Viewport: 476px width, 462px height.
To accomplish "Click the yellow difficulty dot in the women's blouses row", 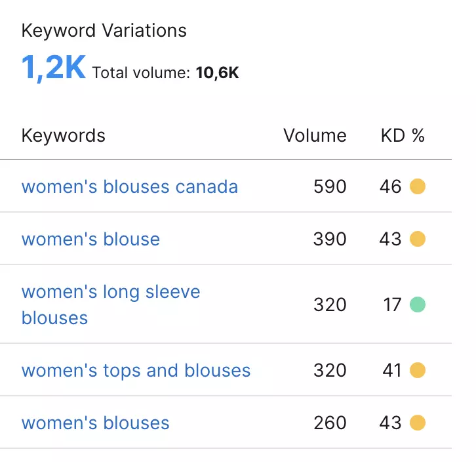I will pos(418,423).
